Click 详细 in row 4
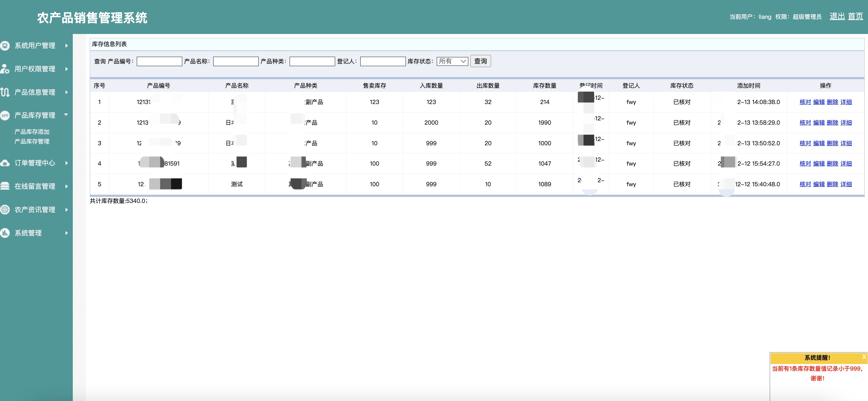The height and width of the screenshot is (401, 868). (x=846, y=163)
